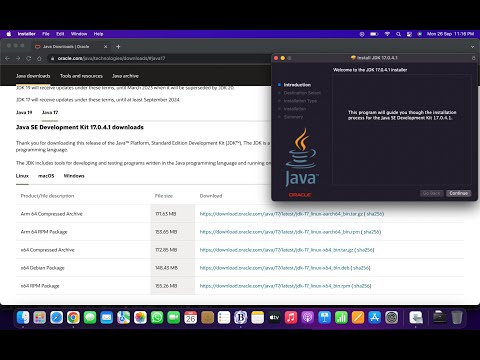Click the installer window lock icon

(473, 58)
